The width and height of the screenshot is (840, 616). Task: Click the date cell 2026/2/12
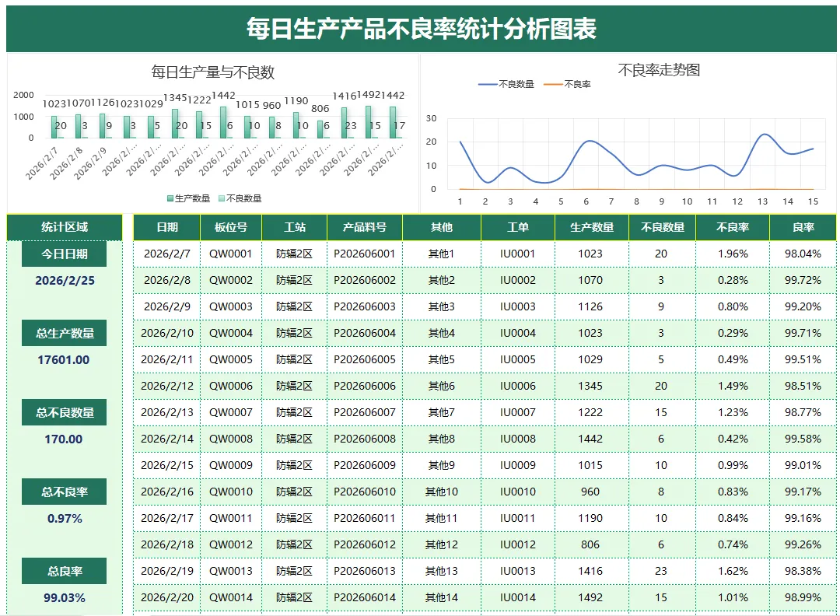(167, 387)
